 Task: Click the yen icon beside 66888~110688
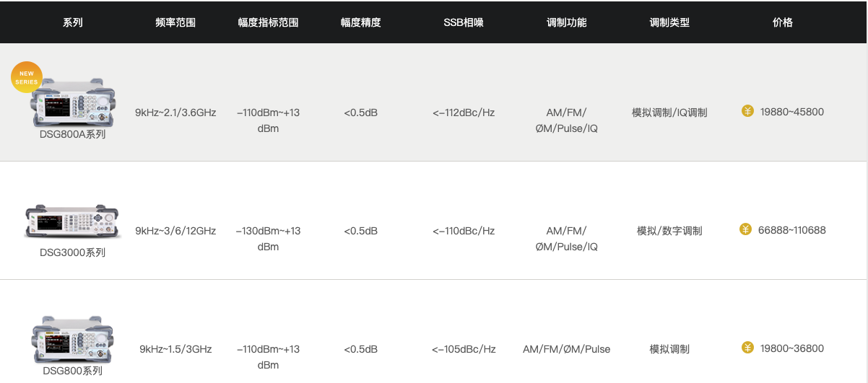(x=746, y=229)
